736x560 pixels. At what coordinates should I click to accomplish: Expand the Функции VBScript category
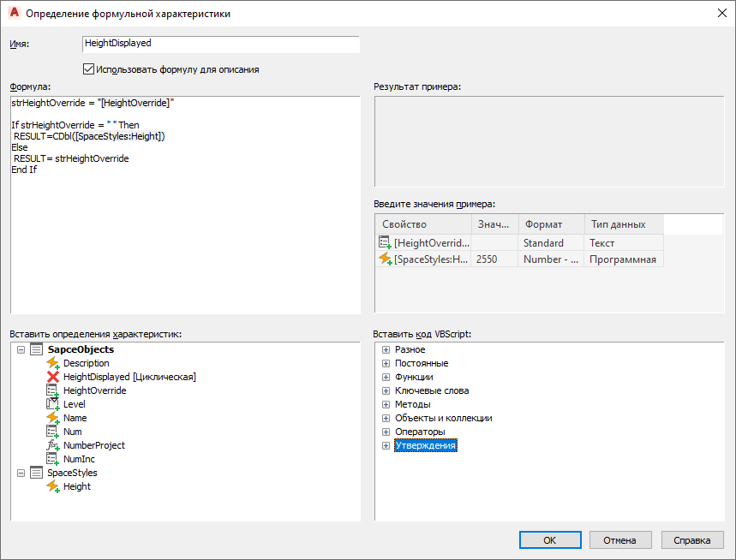coord(386,377)
